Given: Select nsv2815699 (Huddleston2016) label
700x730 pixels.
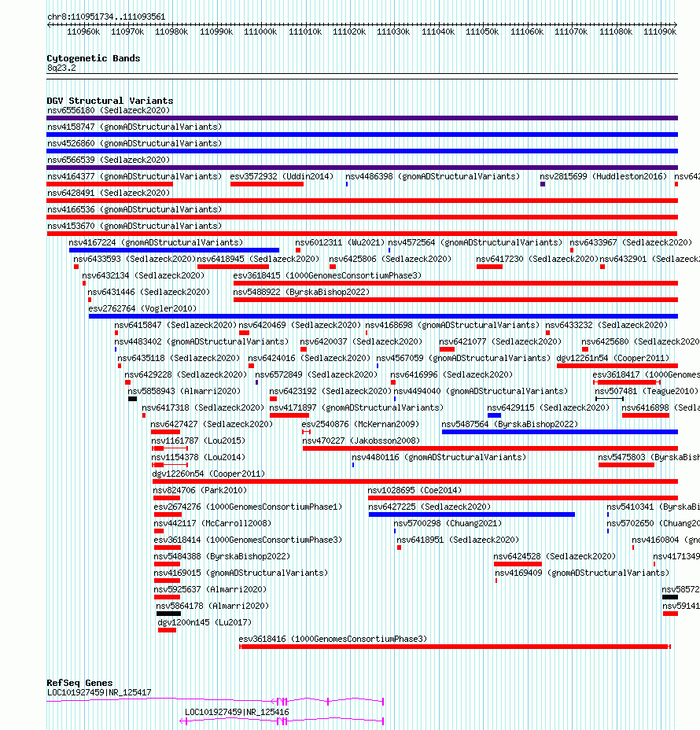Looking at the screenshot, I should [603, 176].
